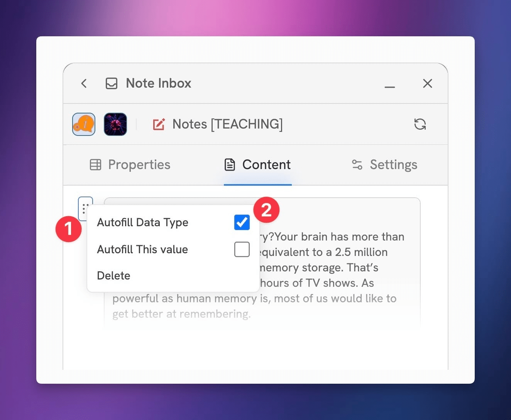
Task: Click the inbox tray icon beside Note Inbox
Action: [112, 83]
